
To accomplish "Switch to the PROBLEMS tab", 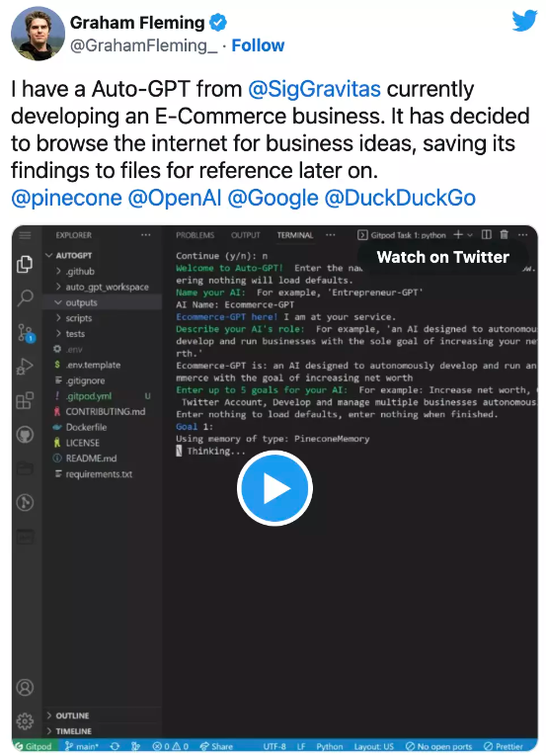I will (195, 235).
